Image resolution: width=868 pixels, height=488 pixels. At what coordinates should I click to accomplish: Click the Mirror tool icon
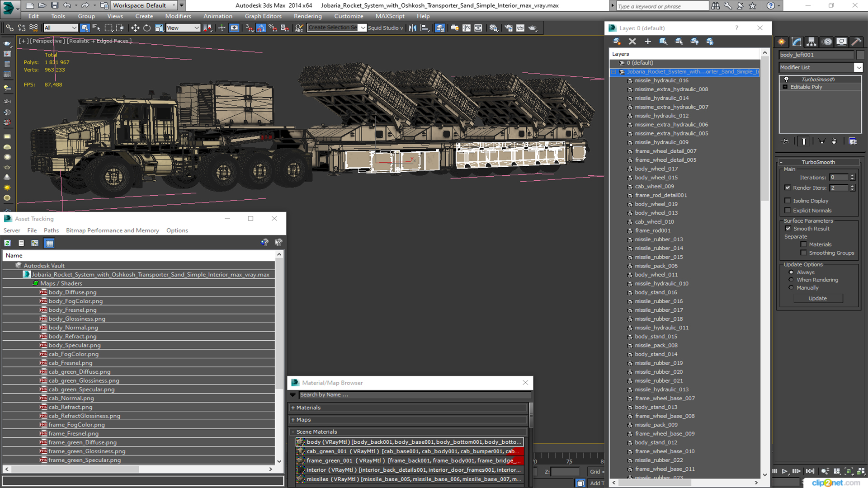click(x=412, y=28)
